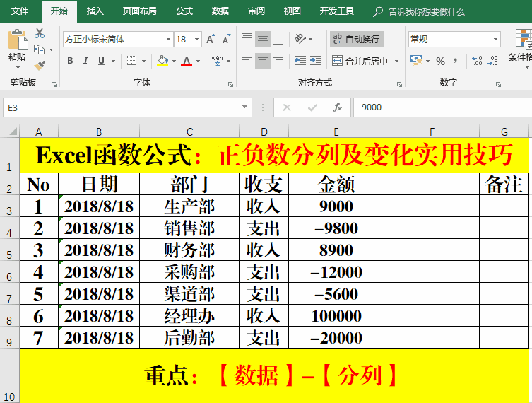Open the 插入 ribbon tab
The image size is (532, 403).
95,11
